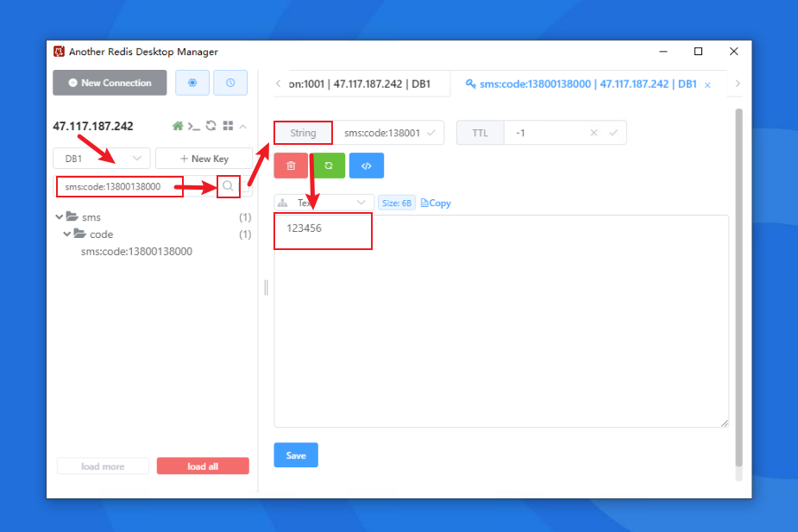
Task: Collapse the 47.117.187.242 connection chevron
Action: point(243,126)
